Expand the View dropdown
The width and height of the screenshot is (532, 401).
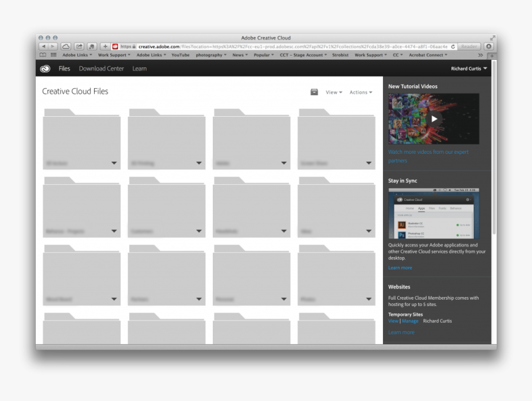(x=334, y=92)
